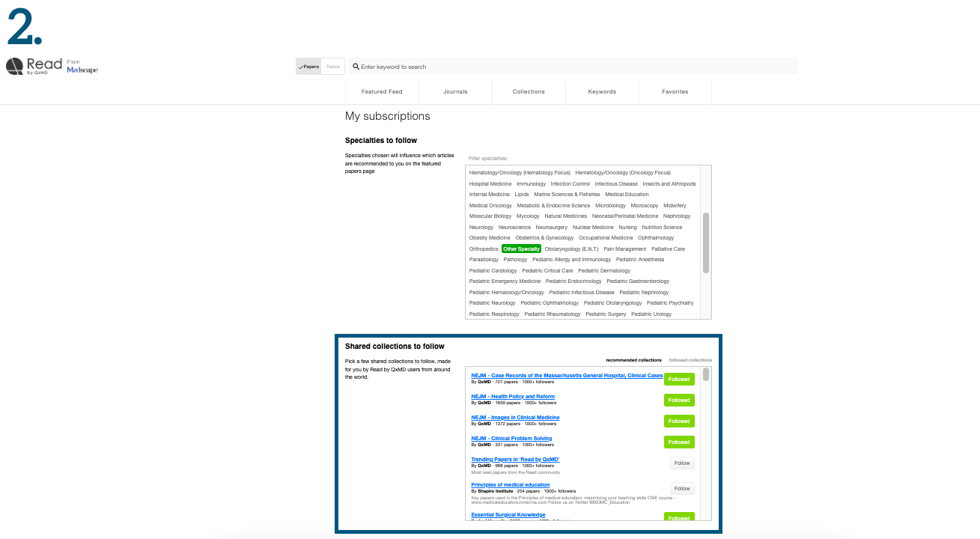Open NEJM Images in Clinical Medicine link
Image resolution: width=980 pixels, height=539 pixels.
515,418
